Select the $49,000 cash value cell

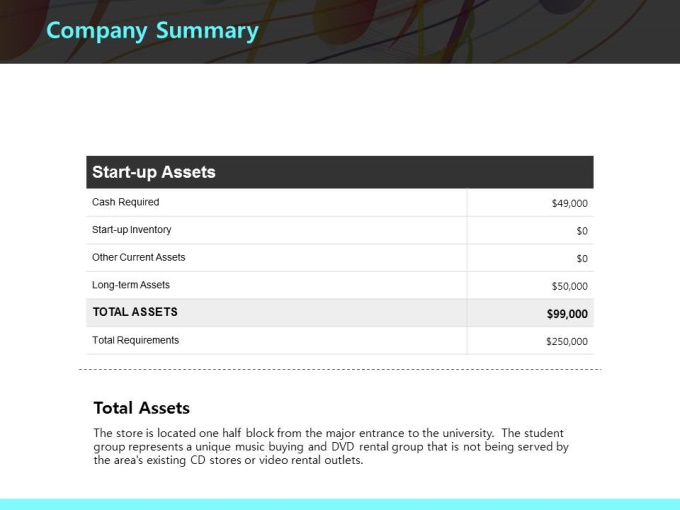[x=569, y=203]
